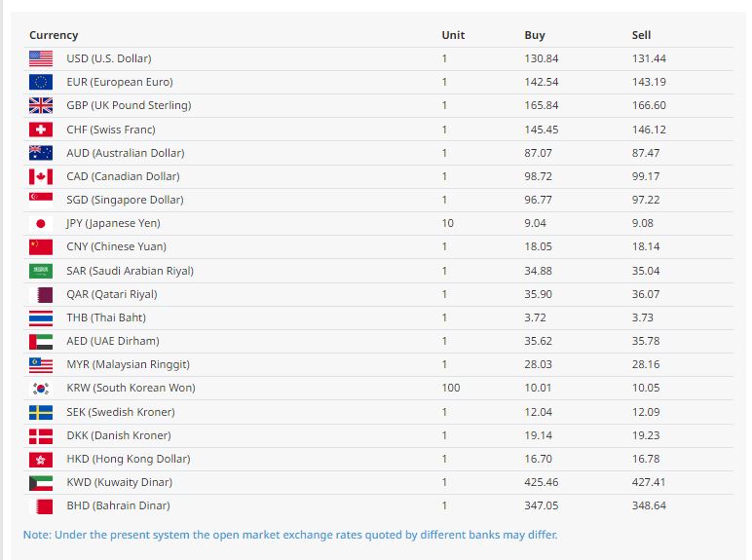Click the Sell column header
752x560 pixels.
point(641,35)
